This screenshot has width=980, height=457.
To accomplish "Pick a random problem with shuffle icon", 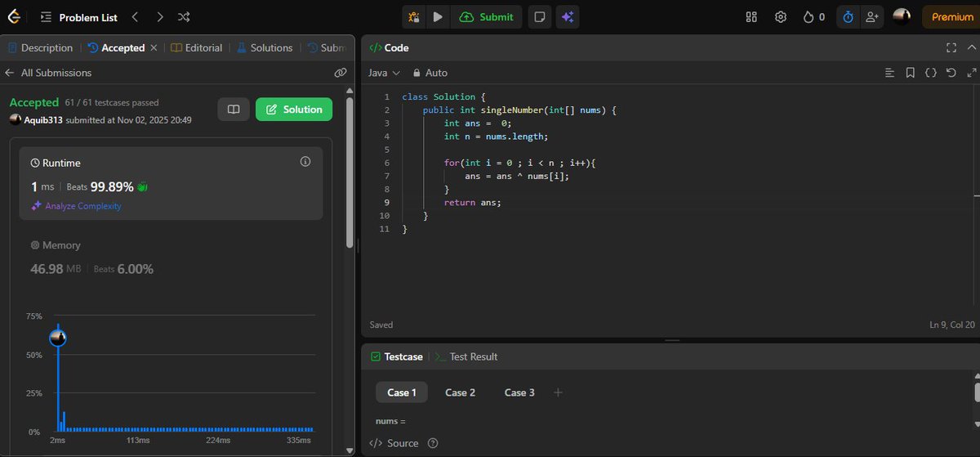I will (184, 16).
